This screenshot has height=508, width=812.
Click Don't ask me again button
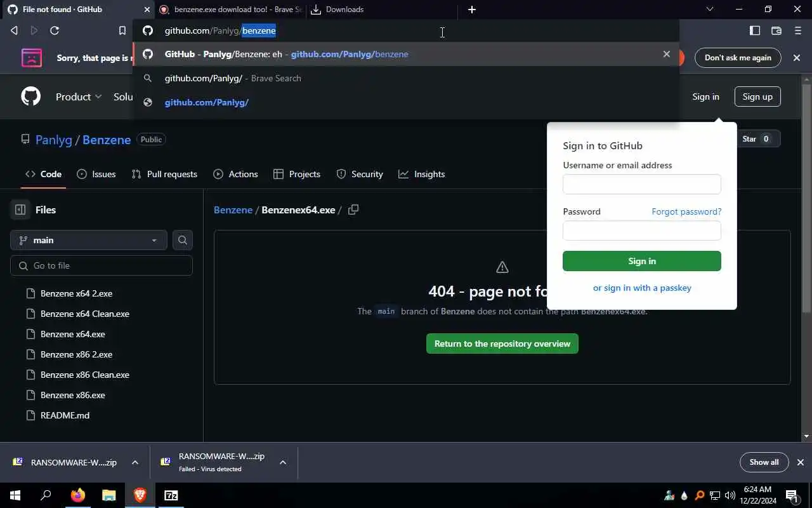coord(738,58)
